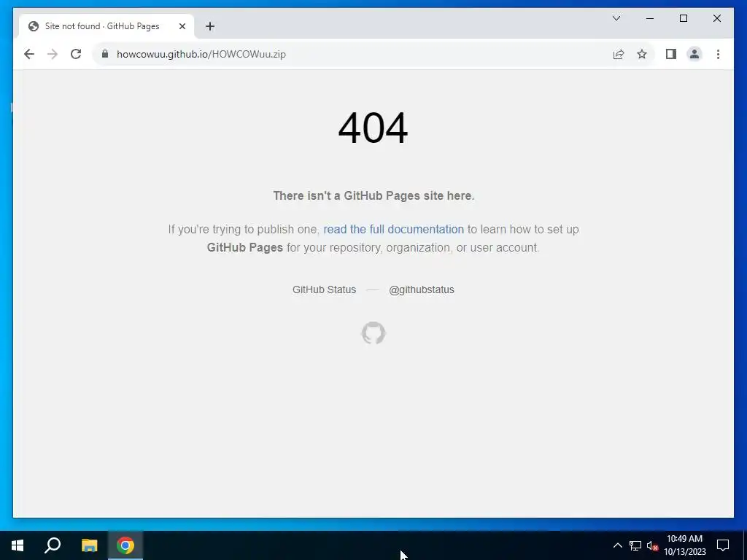Minimize the Chrome window
Image resolution: width=747 pixels, height=560 pixels.
(x=650, y=18)
